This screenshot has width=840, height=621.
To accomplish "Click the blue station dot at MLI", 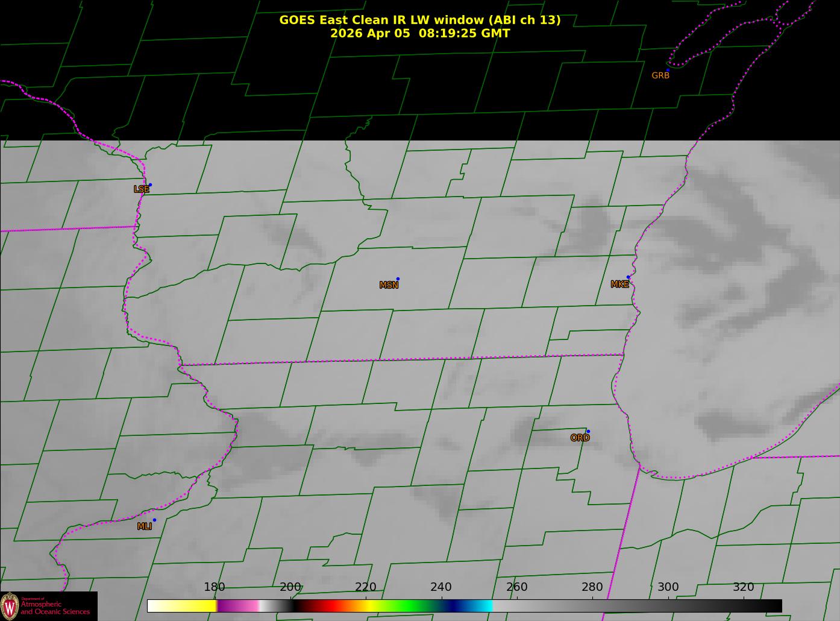I will [154, 520].
